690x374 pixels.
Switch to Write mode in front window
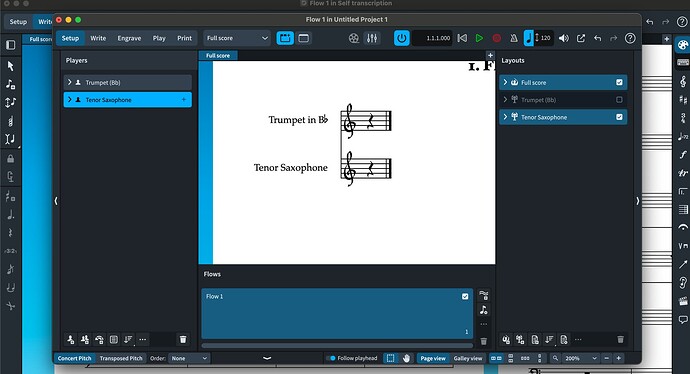point(98,38)
